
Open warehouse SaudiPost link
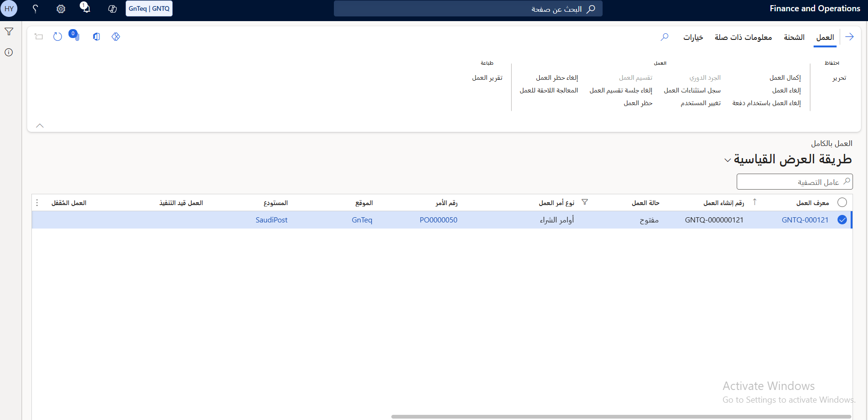click(272, 220)
